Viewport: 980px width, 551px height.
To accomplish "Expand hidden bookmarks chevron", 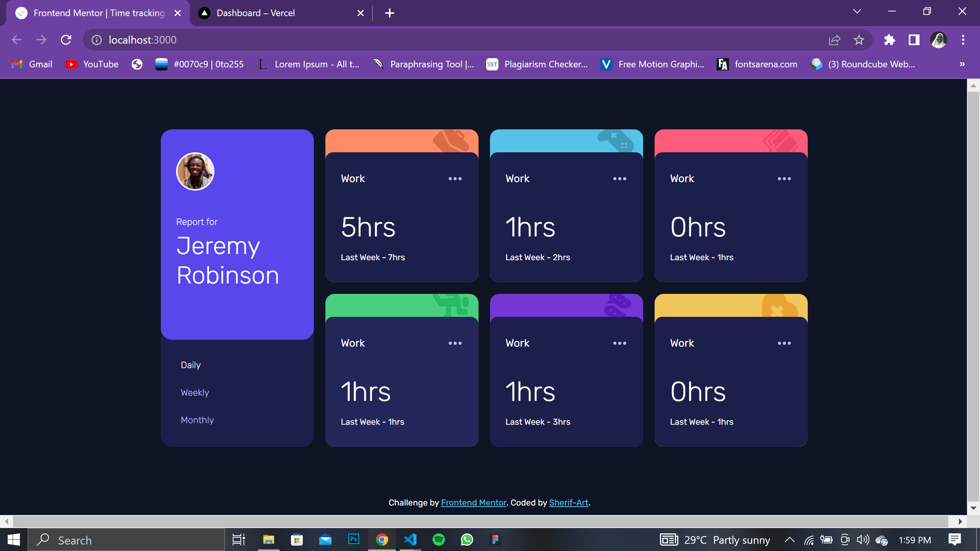I will pos(962,64).
